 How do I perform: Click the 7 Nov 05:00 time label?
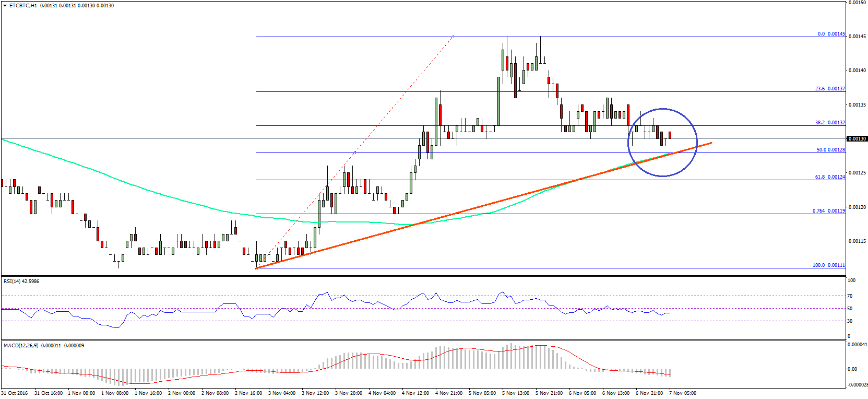(683, 393)
